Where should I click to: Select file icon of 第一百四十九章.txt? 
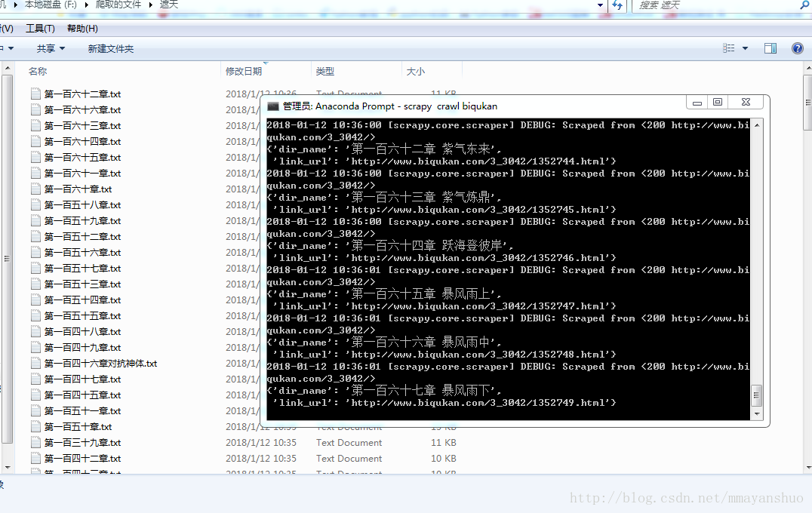pyautogui.click(x=35, y=347)
